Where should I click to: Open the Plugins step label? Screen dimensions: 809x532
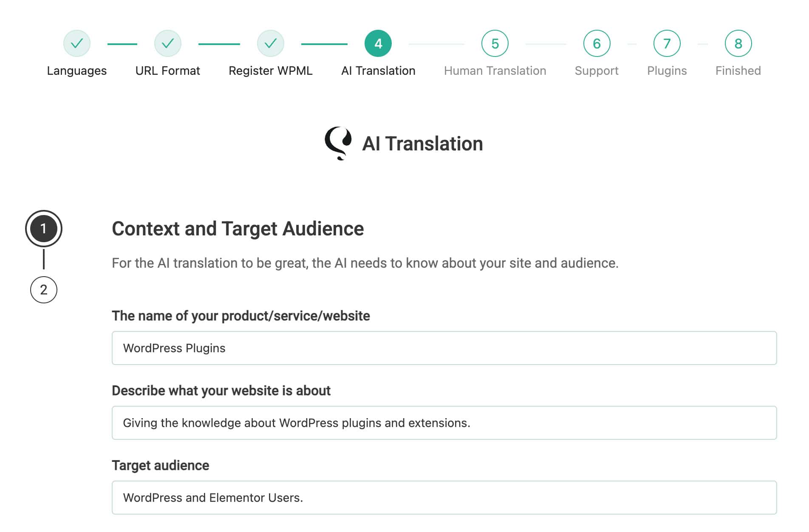667,71
